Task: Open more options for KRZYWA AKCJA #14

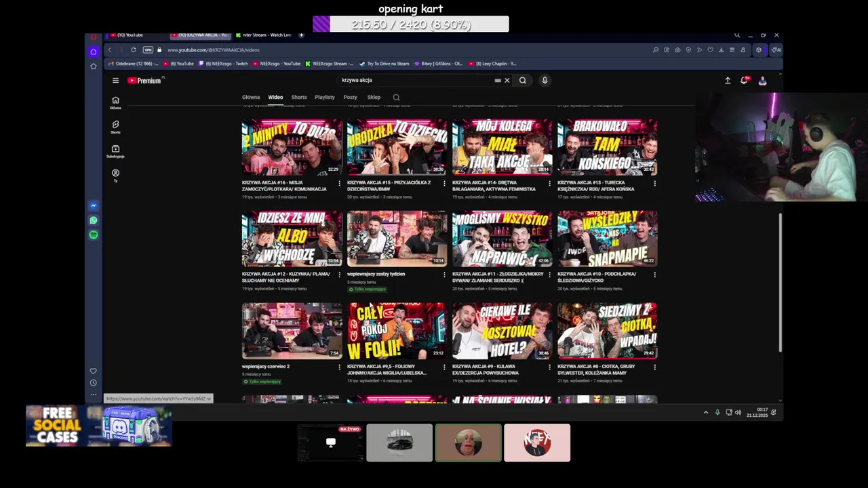Action: click(550, 183)
